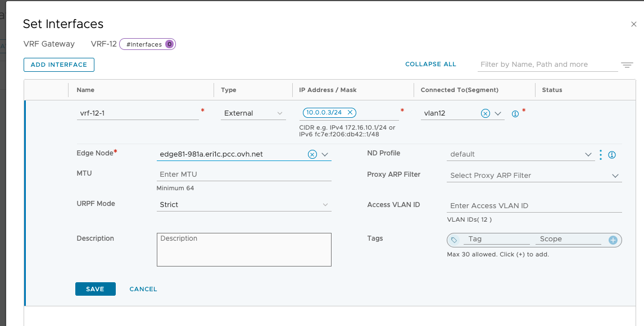644x326 pixels.
Task: Open the Connected To segment dropdown
Action: tap(498, 113)
